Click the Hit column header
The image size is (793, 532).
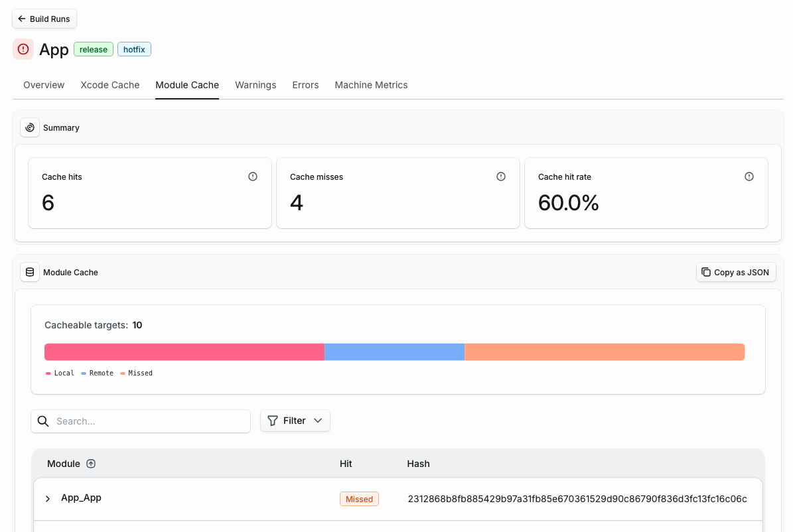coord(346,464)
